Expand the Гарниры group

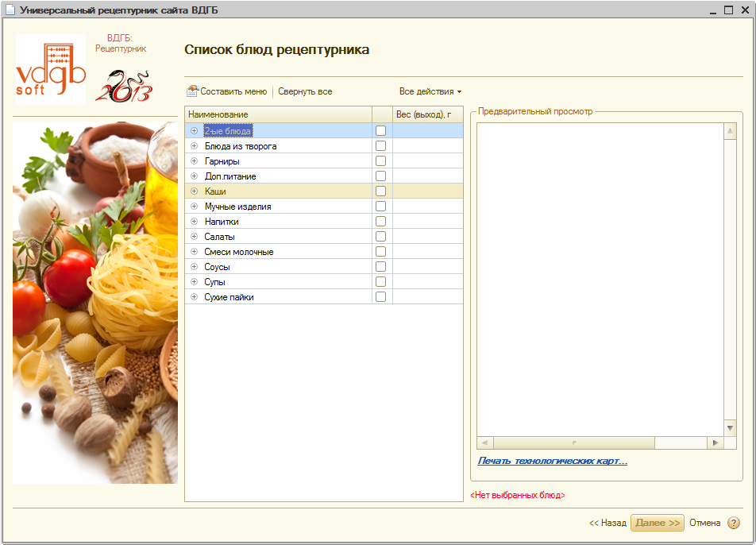[194, 161]
